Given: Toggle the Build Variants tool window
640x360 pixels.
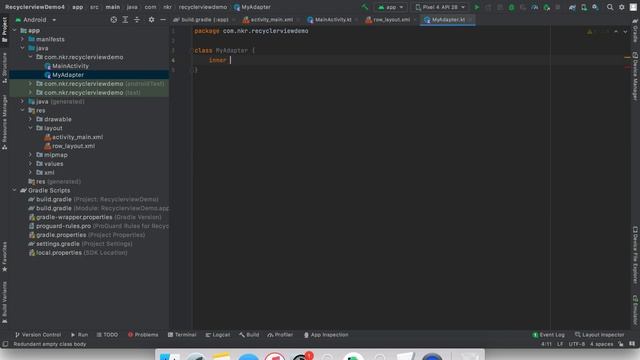Looking at the screenshot, I should [4, 302].
